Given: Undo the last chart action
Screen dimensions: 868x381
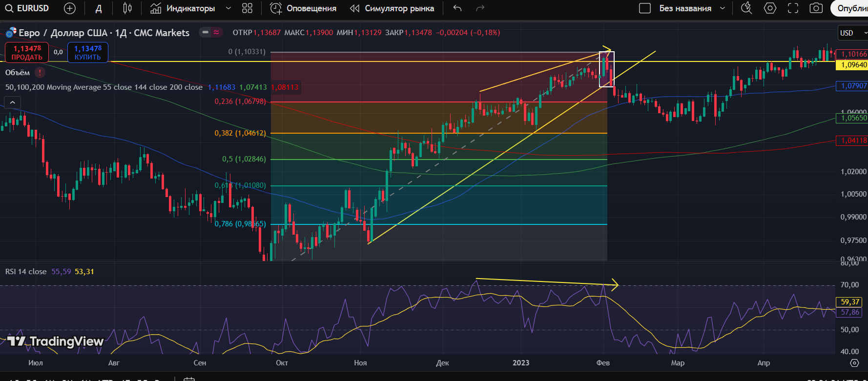Looking at the screenshot, I should click(457, 8).
